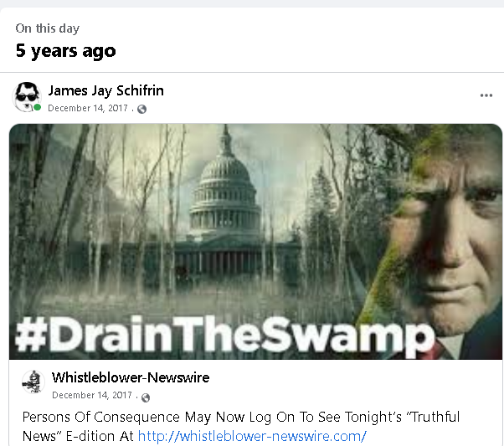
Task: Open the Whistleblower-Newswire page name link
Action: tap(131, 377)
